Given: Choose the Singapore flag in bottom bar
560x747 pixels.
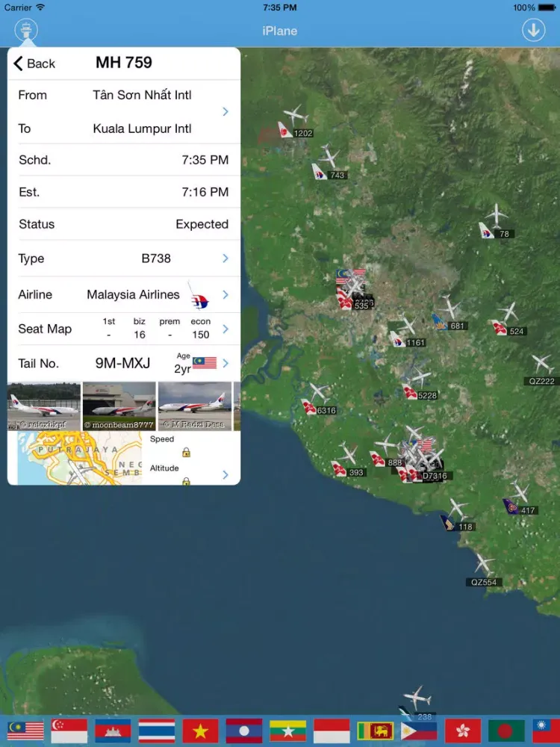Looking at the screenshot, I should 69,731.
